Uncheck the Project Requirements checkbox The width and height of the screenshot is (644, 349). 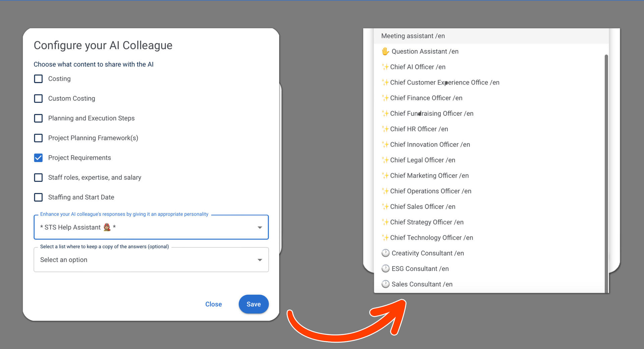(x=39, y=158)
